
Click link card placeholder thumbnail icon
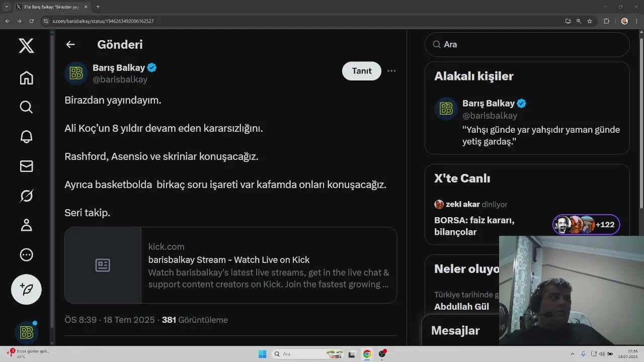[x=103, y=265]
